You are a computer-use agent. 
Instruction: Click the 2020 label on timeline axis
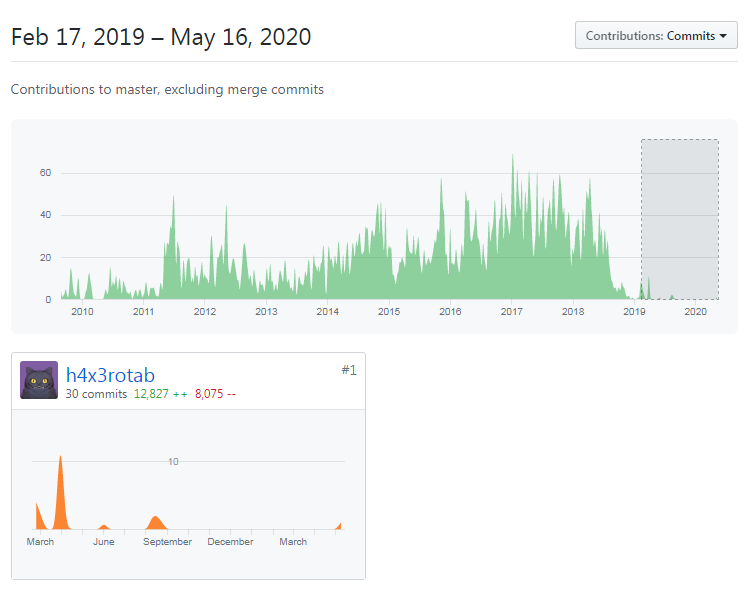click(695, 312)
